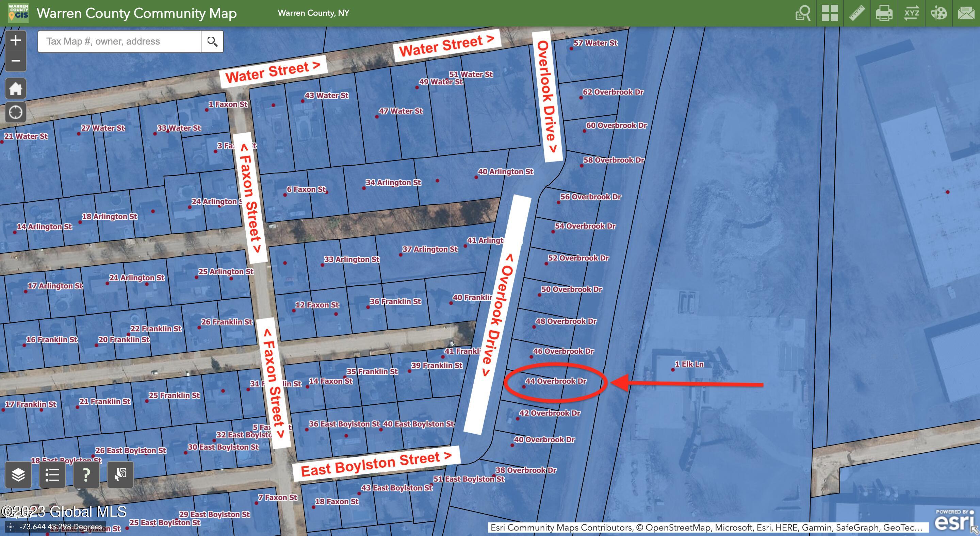The image size is (980, 536).
Task: Select the ruler measurement tool
Action: click(857, 13)
